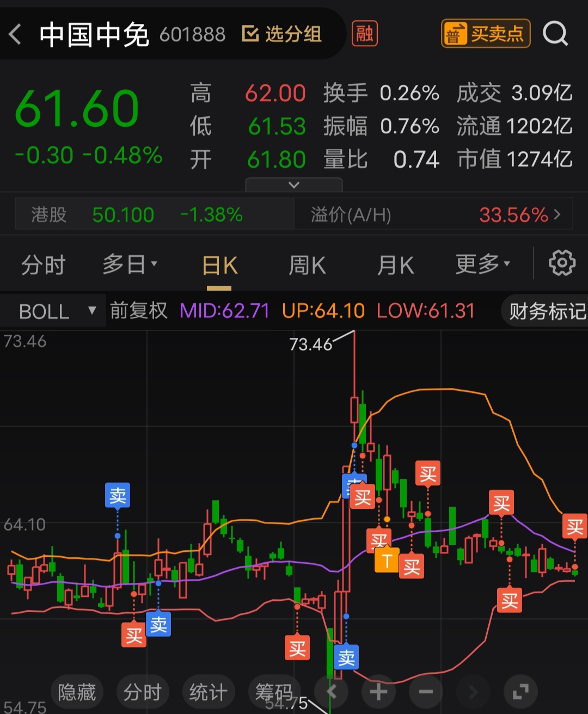Tap 港股 50.100 quote row

(x=155, y=215)
